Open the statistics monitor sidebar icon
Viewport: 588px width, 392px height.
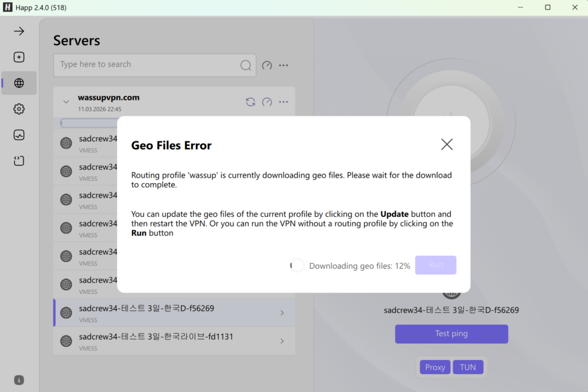pyautogui.click(x=19, y=135)
